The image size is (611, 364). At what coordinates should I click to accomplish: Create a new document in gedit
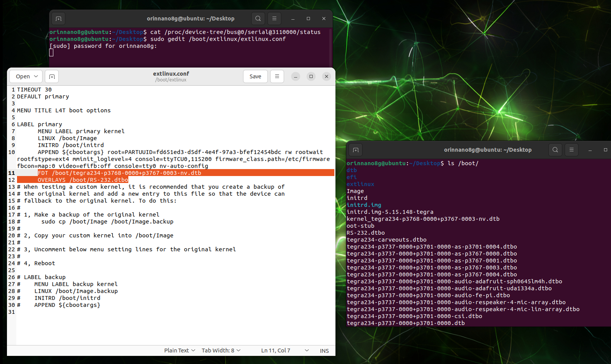point(52,76)
